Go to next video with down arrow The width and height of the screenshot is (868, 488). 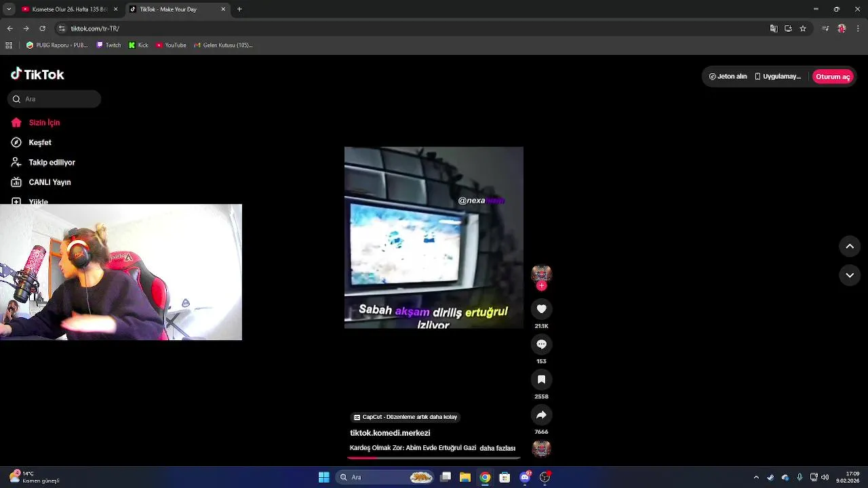(x=850, y=275)
